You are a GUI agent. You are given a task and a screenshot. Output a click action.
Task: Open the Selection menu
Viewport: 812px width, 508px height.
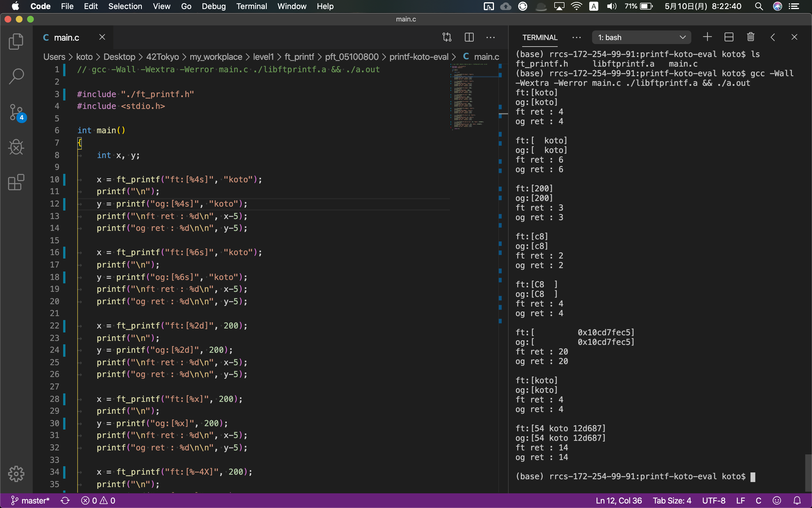pos(125,6)
